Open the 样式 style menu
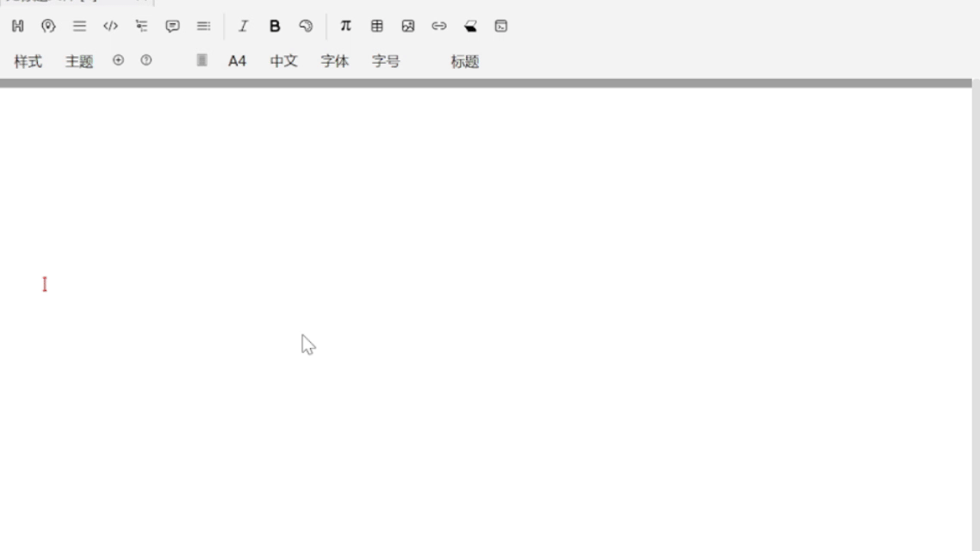 (28, 60)
